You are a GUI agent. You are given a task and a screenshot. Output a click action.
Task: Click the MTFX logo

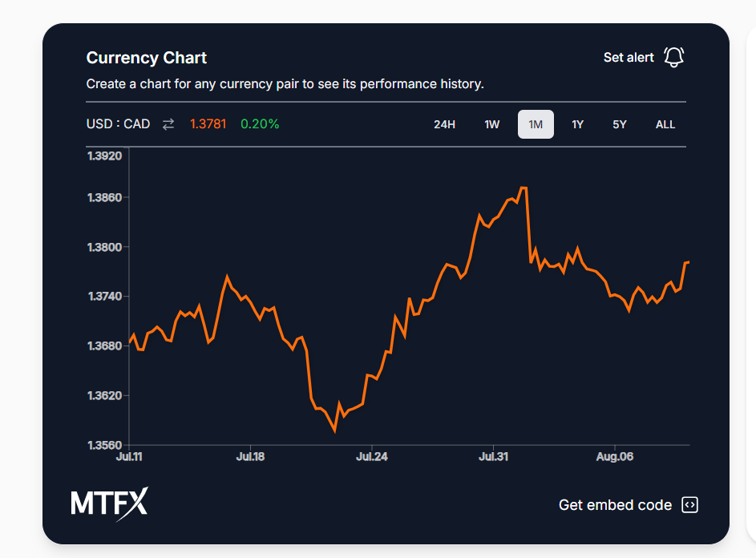pyautogui.click(x=109, y=503)
